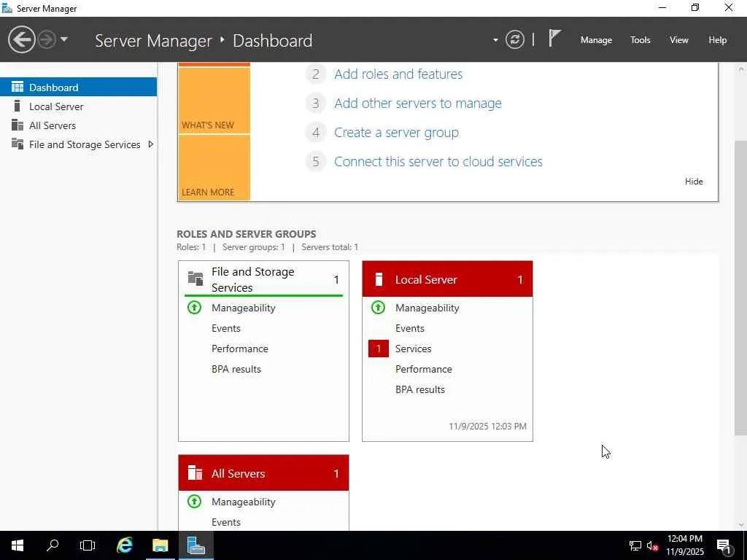Open the Notifications flag
Screen dimensions: 747x560
pos(554,39)
